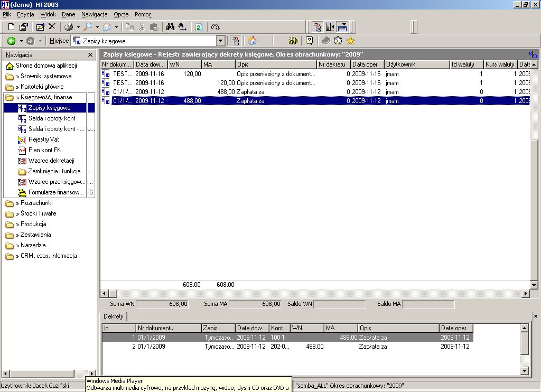Click the help question mark icon
Viewport: 541px width, 392px height.
310,41
